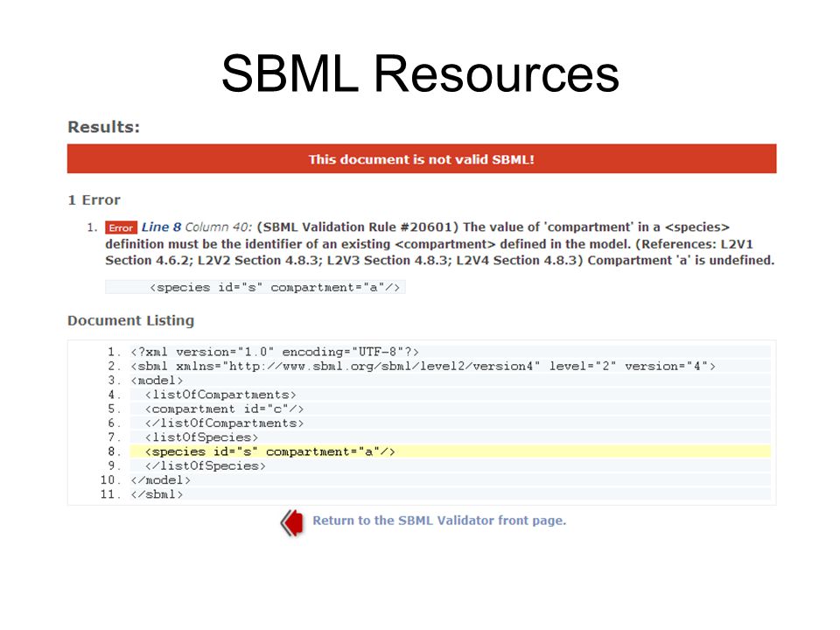Viewport: 840px width, 630px height.
Task: Click the error snippet '<species id="s" compartment="a"/>' below message
Action: (255, 287)
